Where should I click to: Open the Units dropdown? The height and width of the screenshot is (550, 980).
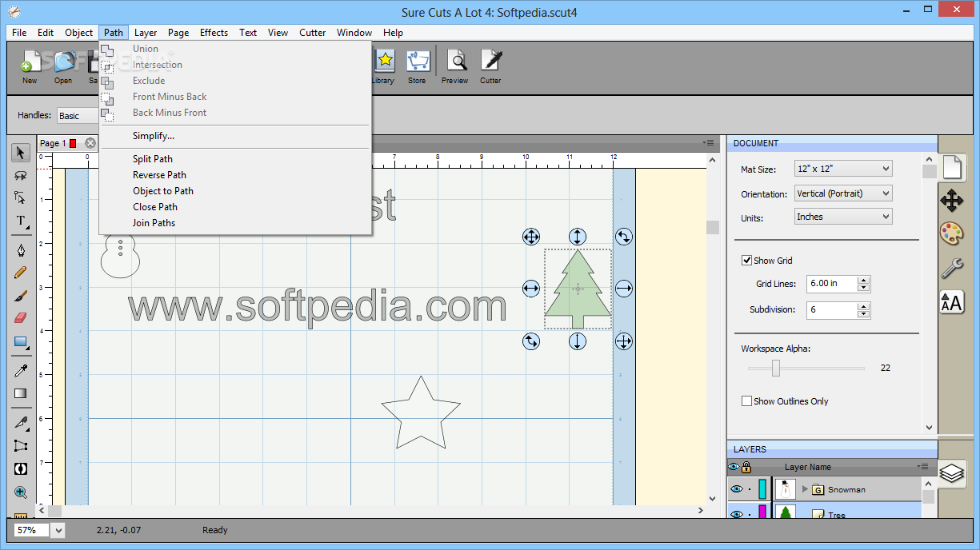(x=843, y=217)
